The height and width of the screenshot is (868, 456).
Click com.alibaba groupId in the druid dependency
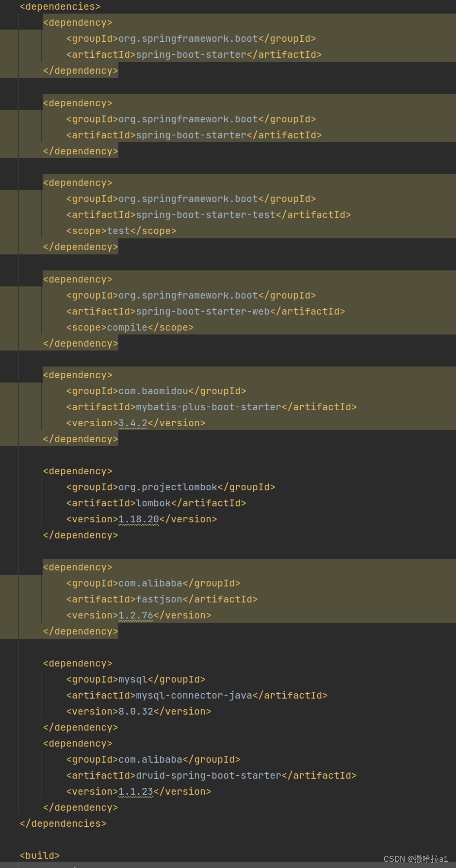click(x=153, y=760)
